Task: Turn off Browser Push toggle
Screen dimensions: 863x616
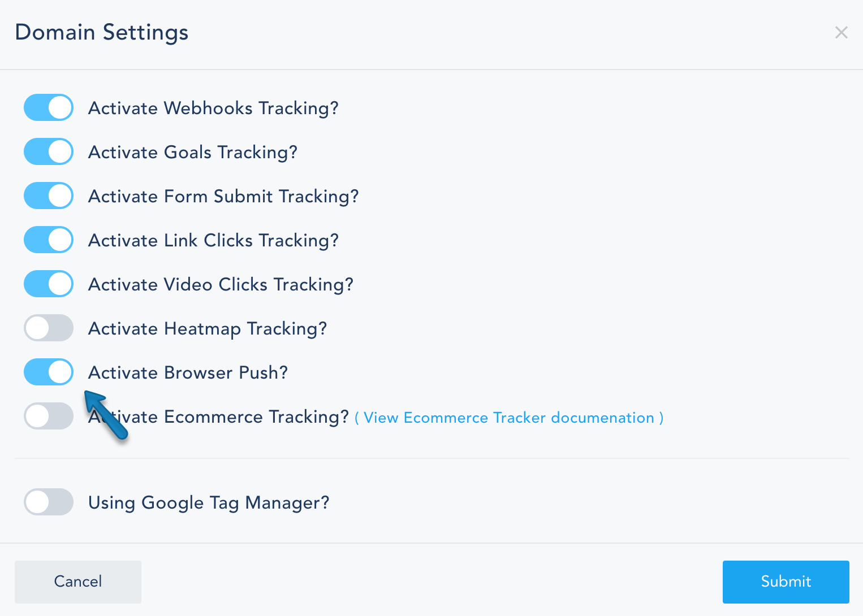Action: tap(49, 372)
